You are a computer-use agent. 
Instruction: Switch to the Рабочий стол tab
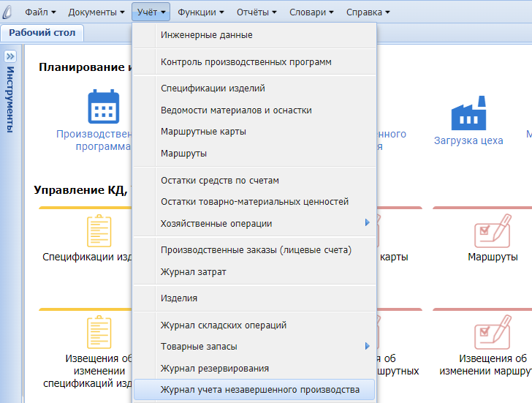tap(43, 33)
